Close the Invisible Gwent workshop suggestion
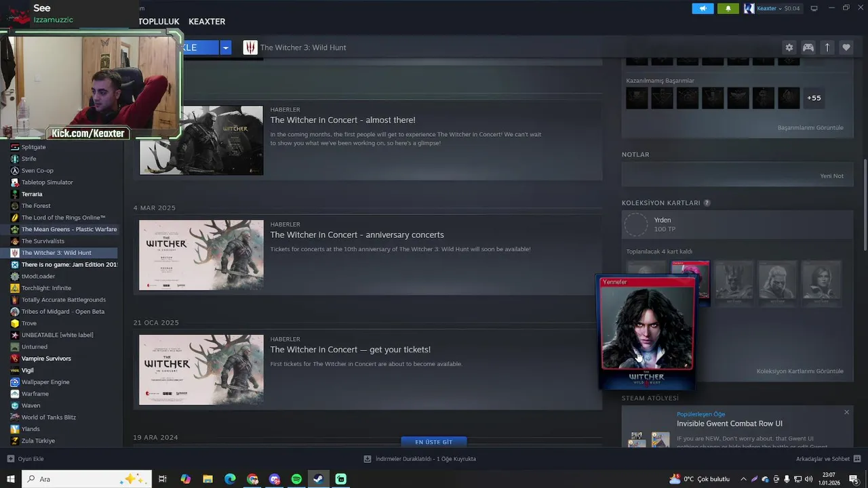Screen dimensions: 868x488 tap(846, 412)
